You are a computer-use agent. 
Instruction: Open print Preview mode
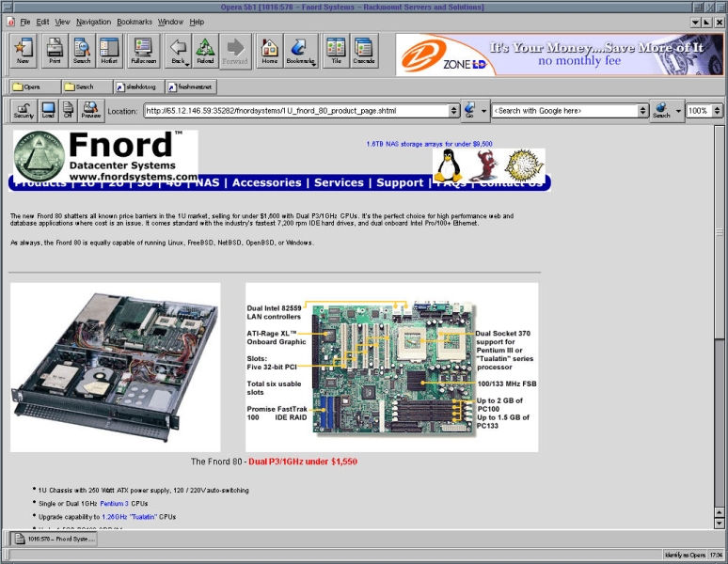(91, 111)
